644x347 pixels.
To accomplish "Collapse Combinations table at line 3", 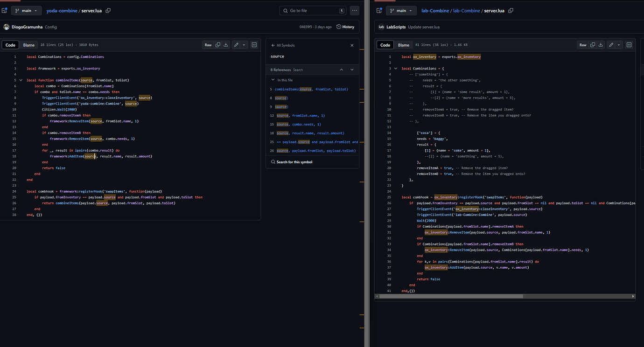I will tap(396, 69).
